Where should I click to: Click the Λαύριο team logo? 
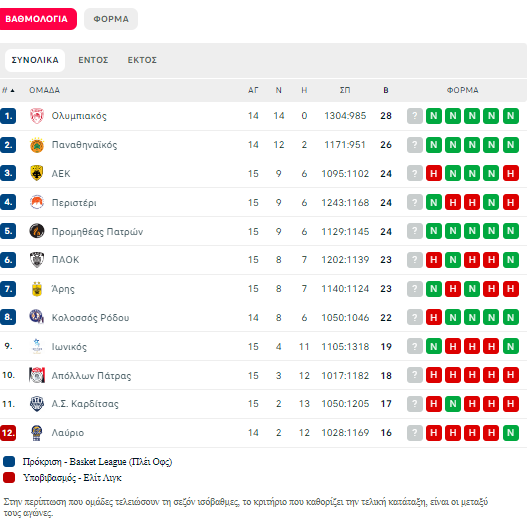[x=37, y=433]
